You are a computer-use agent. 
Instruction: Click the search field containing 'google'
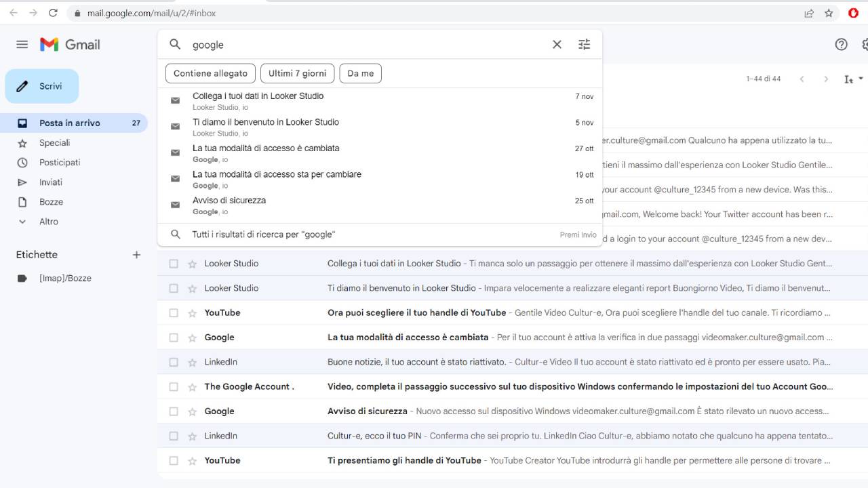pyautogui.click(x=366, y=45)
